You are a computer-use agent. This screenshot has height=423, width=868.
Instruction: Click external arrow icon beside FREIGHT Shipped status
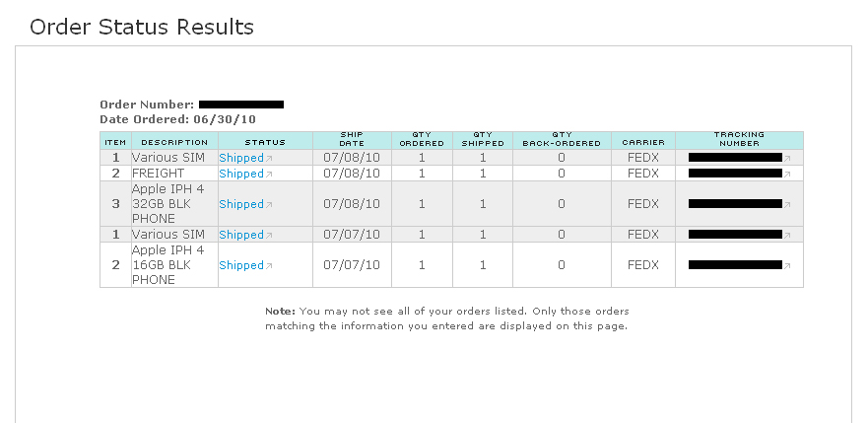coord(269,175)
